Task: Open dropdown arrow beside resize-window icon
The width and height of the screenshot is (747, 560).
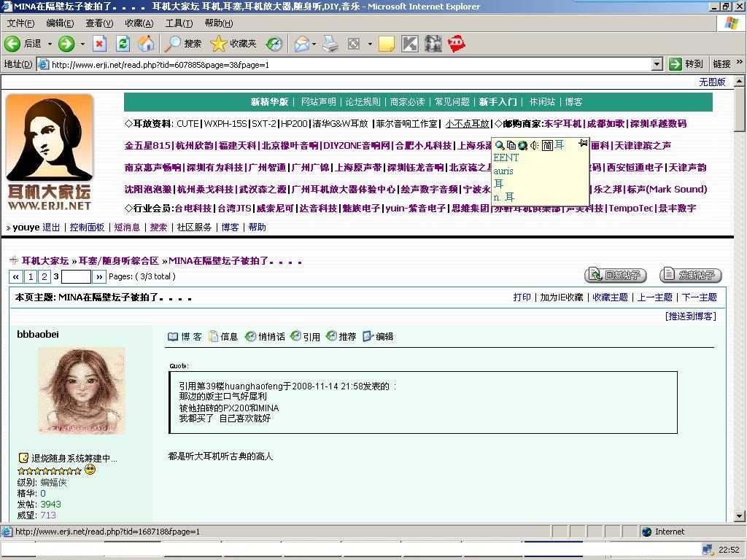Action: pyautogui.click(x=370, y=44)
